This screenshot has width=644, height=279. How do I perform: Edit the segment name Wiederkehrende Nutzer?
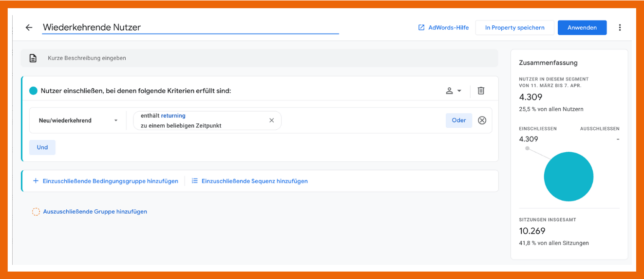[190, 28]
